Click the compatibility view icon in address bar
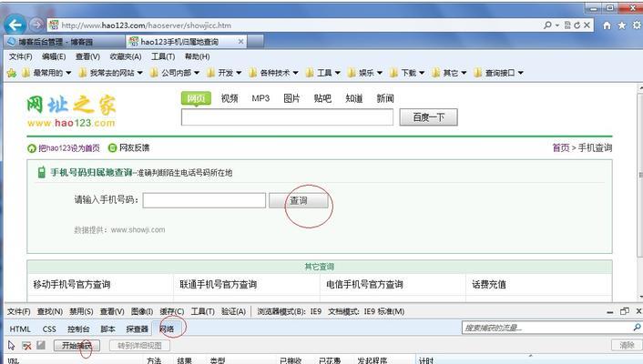Viewport: 643px width, 364px height. [567, 25]
